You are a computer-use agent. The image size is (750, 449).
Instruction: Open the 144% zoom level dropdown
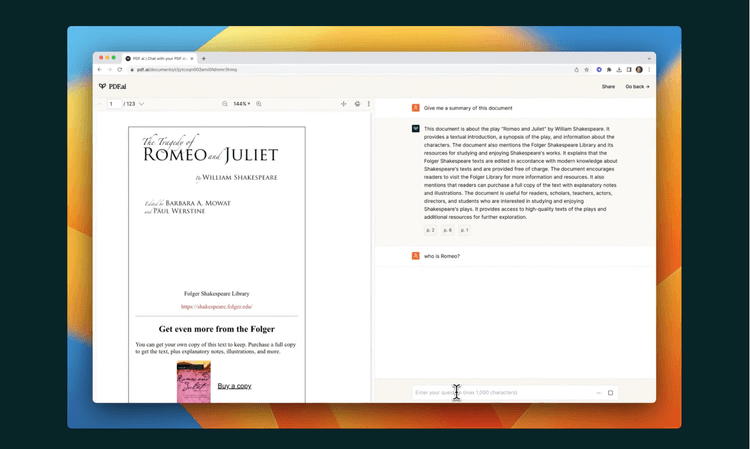[242, 104]
